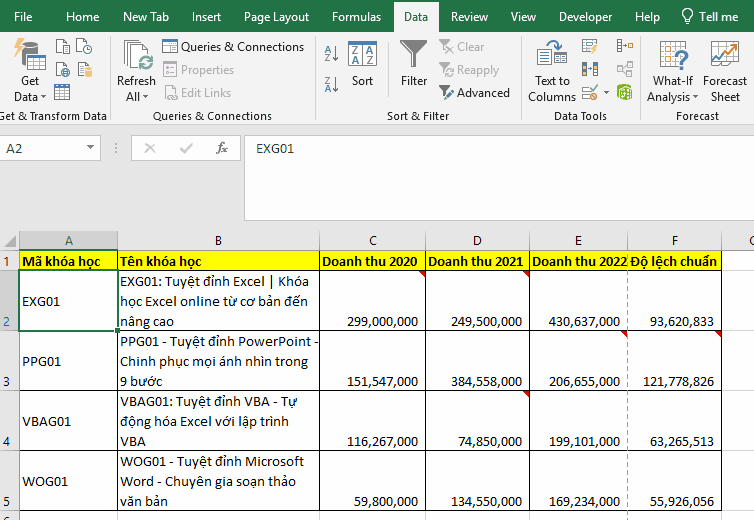Click the Data Validation icon
This screenshot has height=520, width=754.
point(590,92)
